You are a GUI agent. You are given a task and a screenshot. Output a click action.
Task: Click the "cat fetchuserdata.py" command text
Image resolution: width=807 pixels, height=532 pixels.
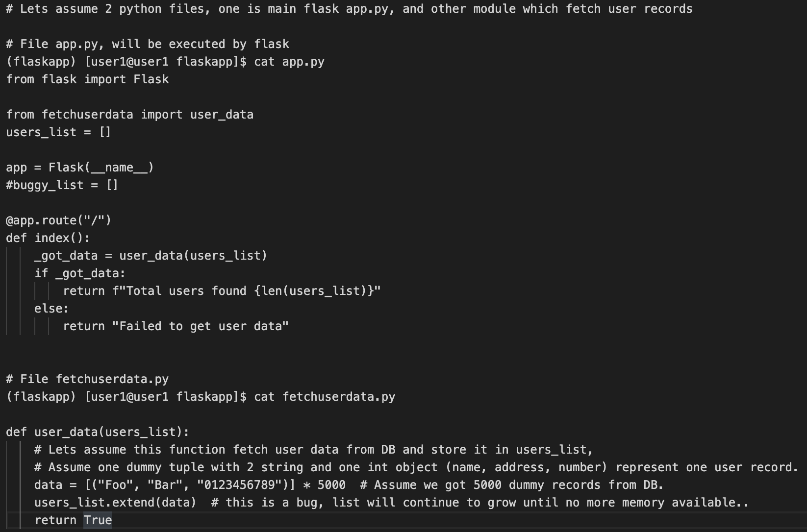[324, 397]
